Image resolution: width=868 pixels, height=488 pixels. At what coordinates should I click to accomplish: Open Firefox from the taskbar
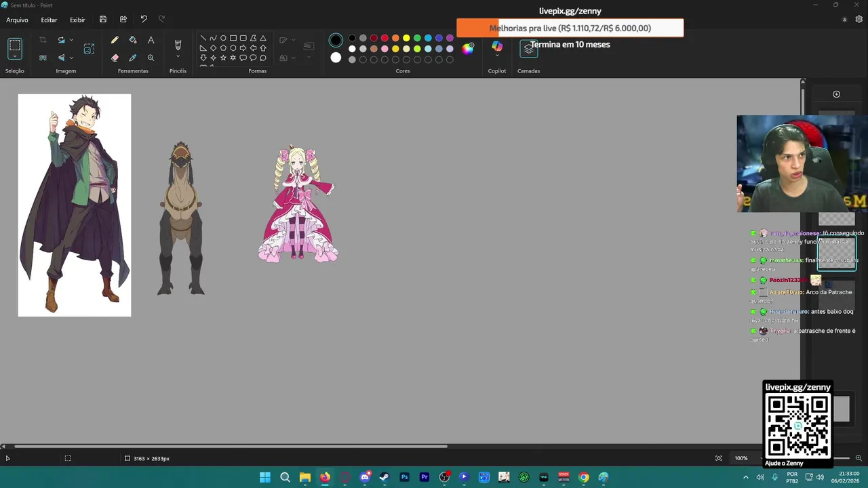pos(325,477)
